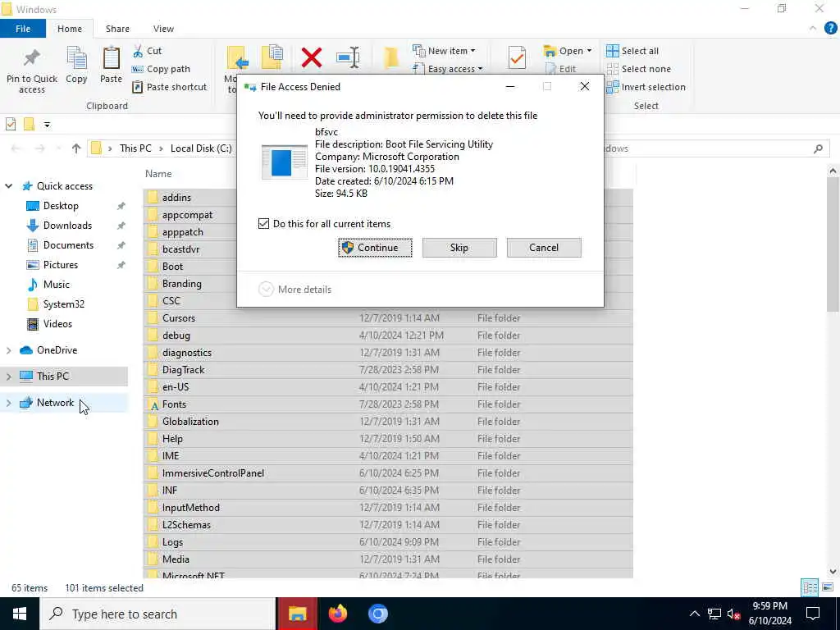Click the Skip button

click(459, 248)
